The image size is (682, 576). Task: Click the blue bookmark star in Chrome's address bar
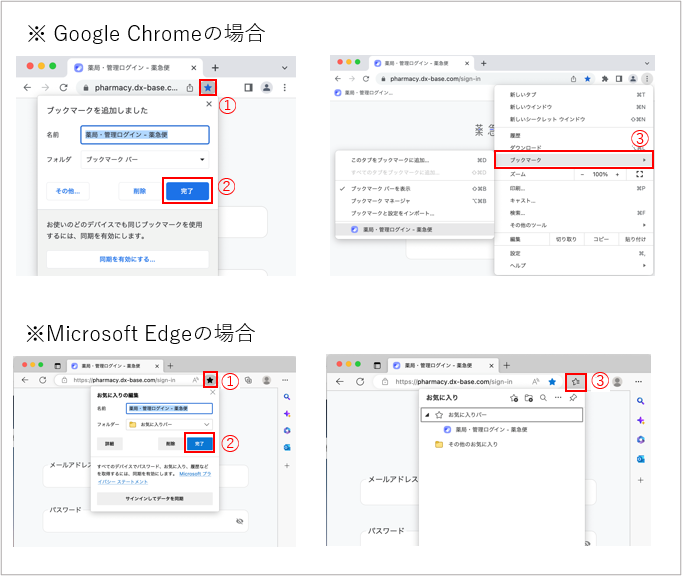tap(207, 88)
